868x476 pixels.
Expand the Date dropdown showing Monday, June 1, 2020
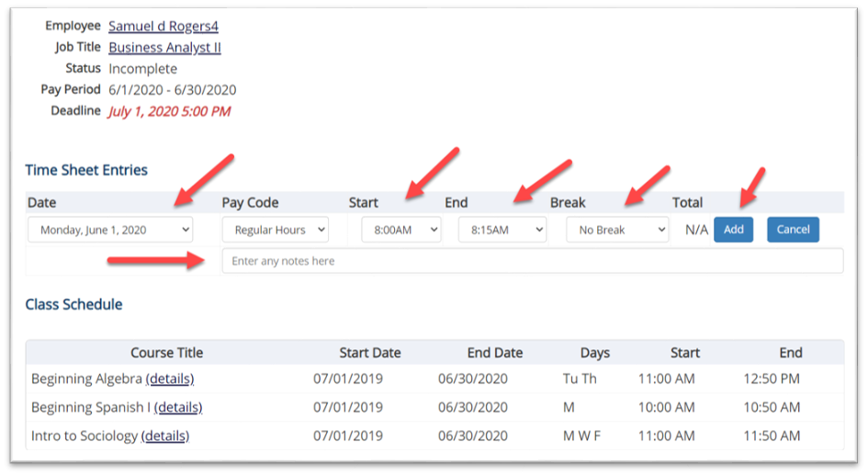click(x=110, y=230)
